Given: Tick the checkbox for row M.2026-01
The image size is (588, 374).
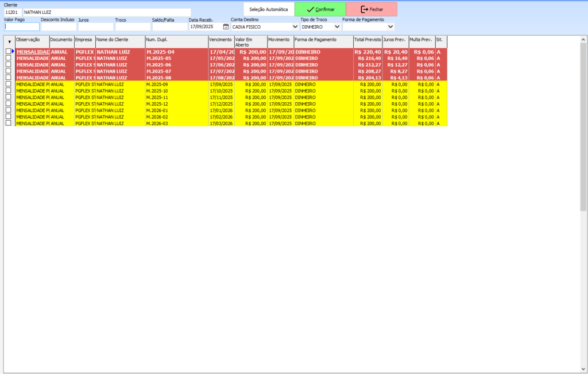Looking at the screenshot, I should point(8,110).
